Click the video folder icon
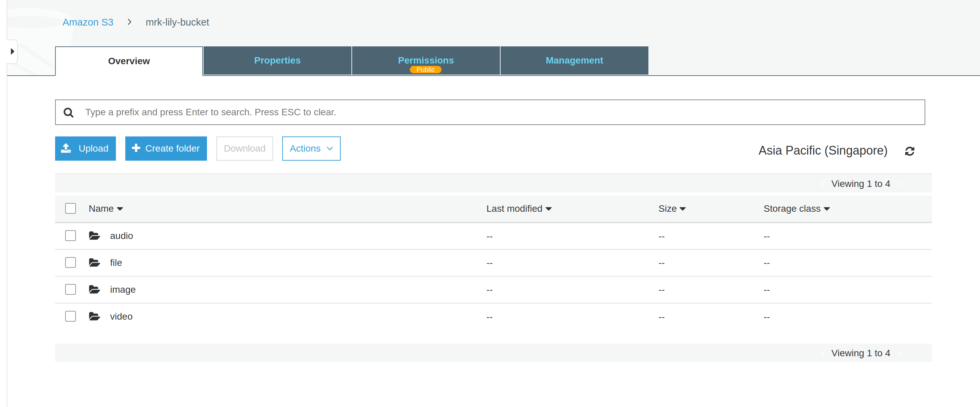The image size is (980, 407). coord(94,316)
